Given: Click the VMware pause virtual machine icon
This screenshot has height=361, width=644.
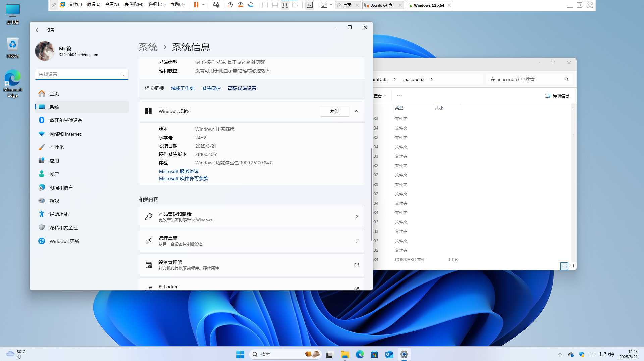Looking at the screenshot, I should pos(196,5).
